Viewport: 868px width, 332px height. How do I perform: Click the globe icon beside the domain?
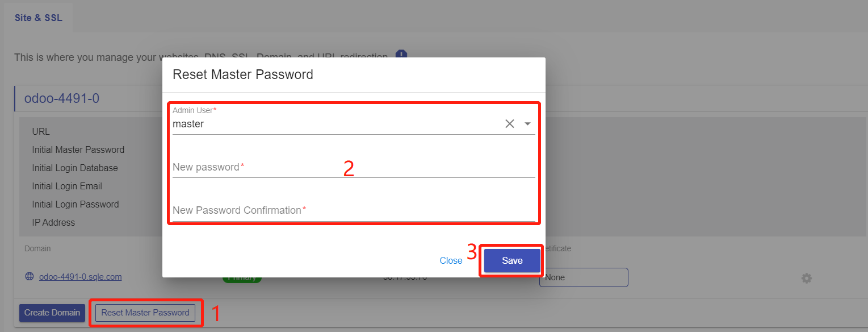(30, 277)
